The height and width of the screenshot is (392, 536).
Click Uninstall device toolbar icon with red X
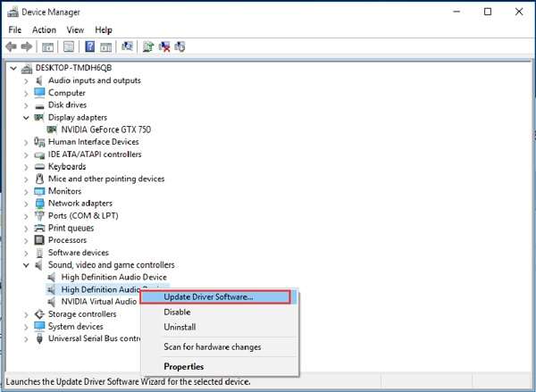coord(164,46)
